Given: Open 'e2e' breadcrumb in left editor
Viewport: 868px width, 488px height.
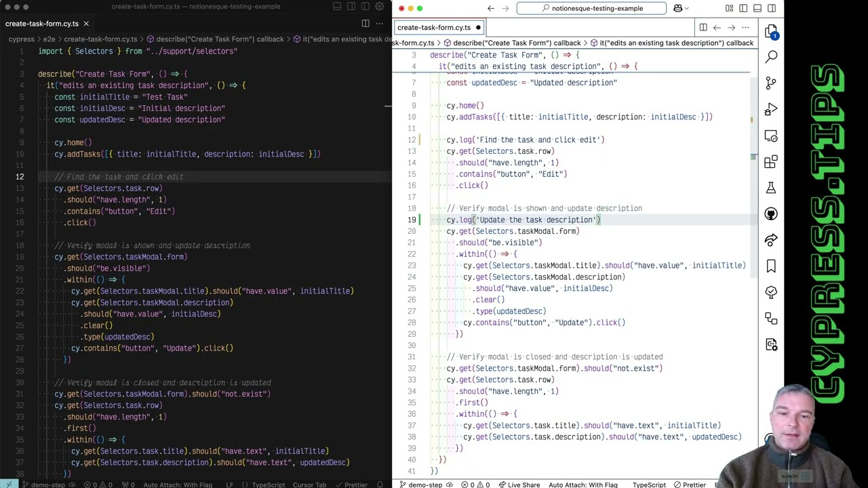Looking at the screenshot, I should click(49, 39).
